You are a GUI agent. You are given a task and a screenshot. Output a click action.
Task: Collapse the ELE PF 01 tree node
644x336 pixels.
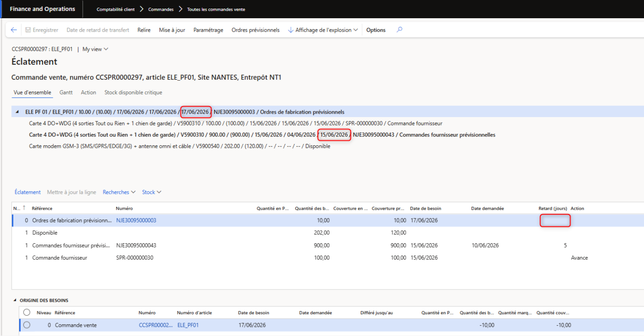pos(17,112)
